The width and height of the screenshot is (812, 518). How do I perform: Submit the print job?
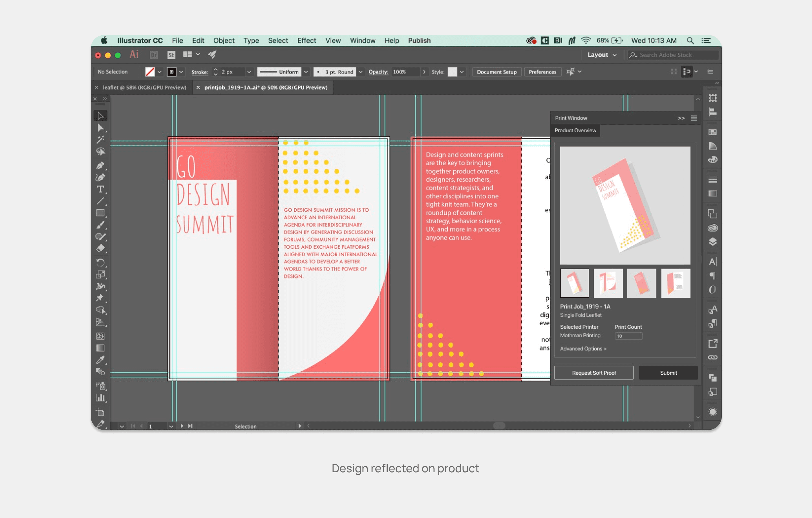point(668,372)
